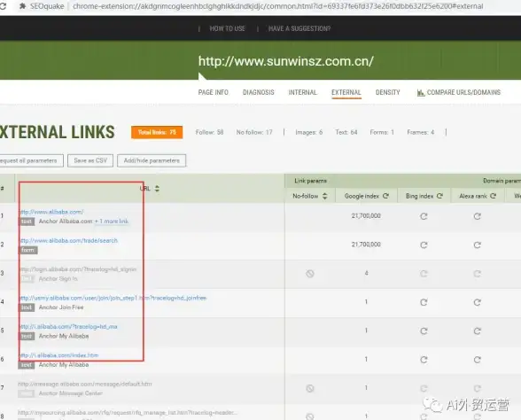Refresh Bing index for row 7 Message Center
Screen dimensions: 521x420
(x=424, y=388)
